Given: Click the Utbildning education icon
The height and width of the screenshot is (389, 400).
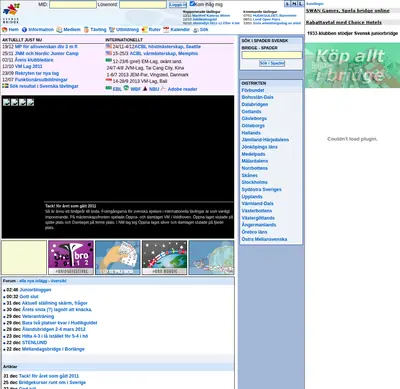Looking at the screenshot, I should [112, 30].
